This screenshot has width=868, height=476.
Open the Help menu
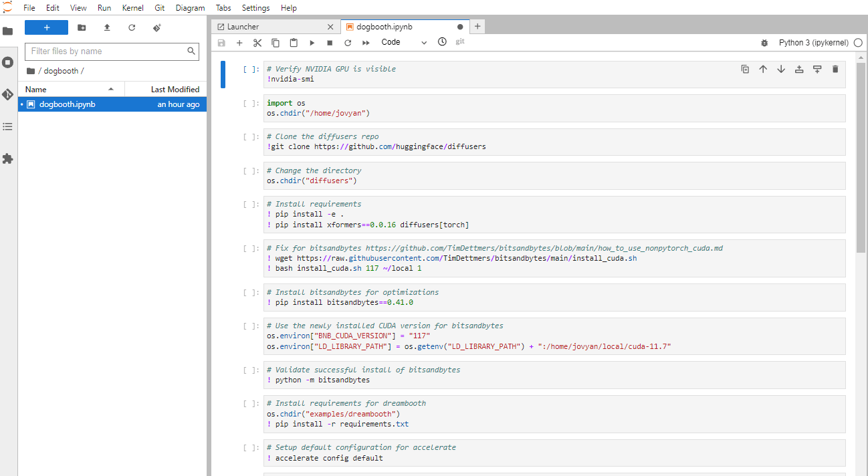pos(289,8)
